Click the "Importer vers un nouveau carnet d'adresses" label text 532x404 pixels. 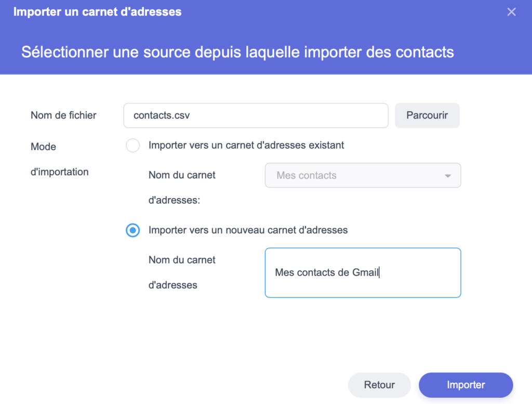coord(248,230)
